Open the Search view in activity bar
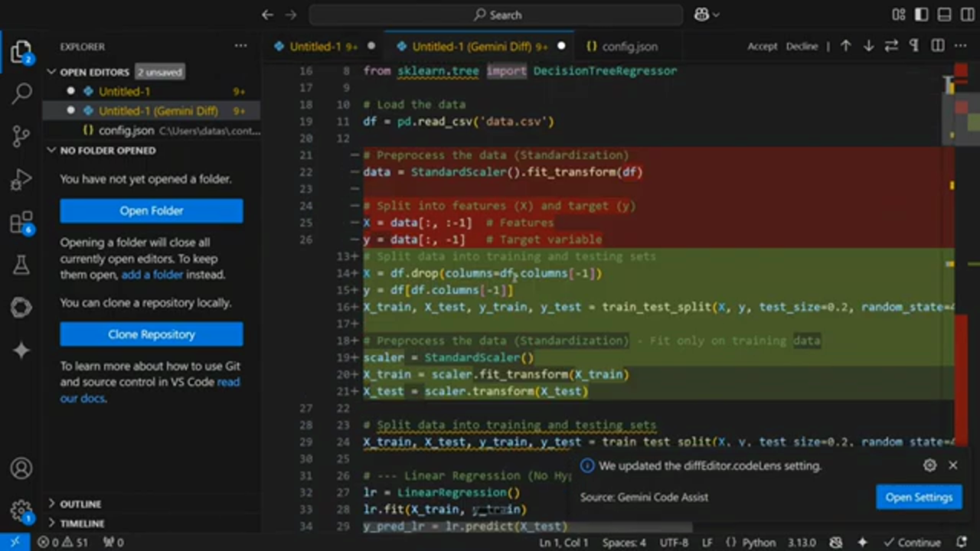 tap(21, 94)
